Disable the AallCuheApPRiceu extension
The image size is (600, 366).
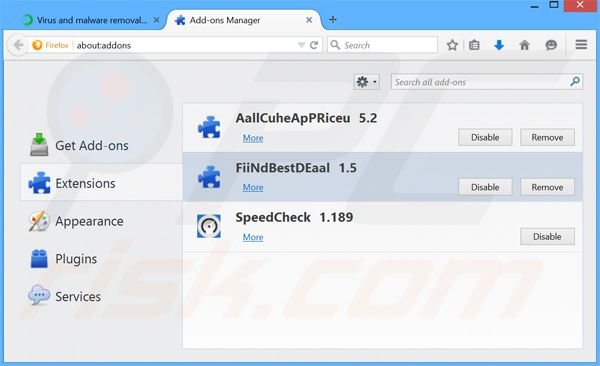pyautogui.click(x=485, y=137)
